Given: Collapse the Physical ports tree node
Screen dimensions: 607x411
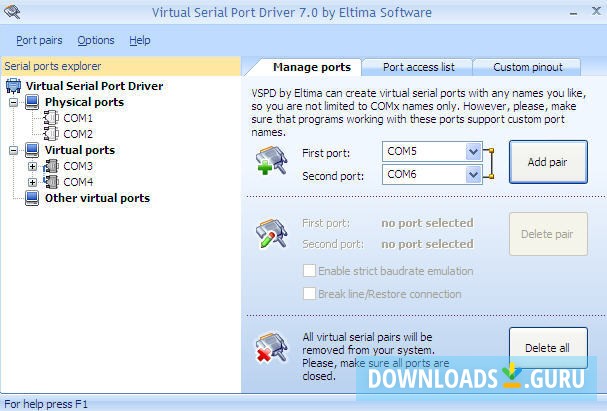Looking at the screenshot, I should [14, 103].
